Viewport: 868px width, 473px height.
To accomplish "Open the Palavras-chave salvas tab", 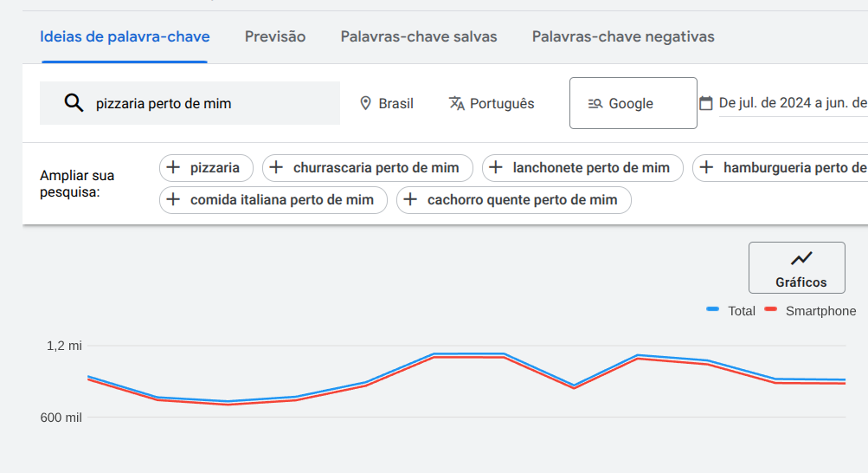I will (419, 36).
